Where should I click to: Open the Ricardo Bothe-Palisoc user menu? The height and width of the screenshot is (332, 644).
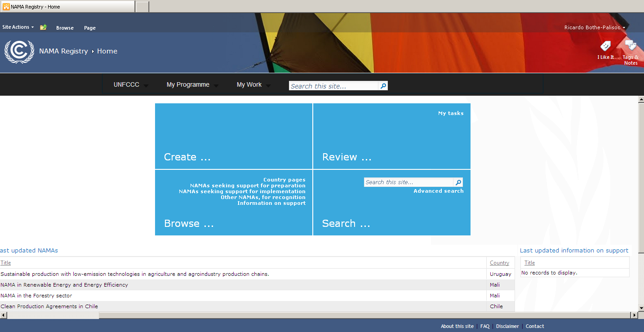(595, 28)
